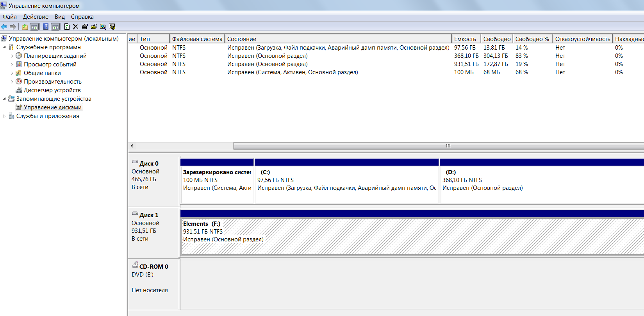Select the Elements (F:) partition on Диск 1
Viewport: 644px width, 316px height.
(x=412, y=236)
